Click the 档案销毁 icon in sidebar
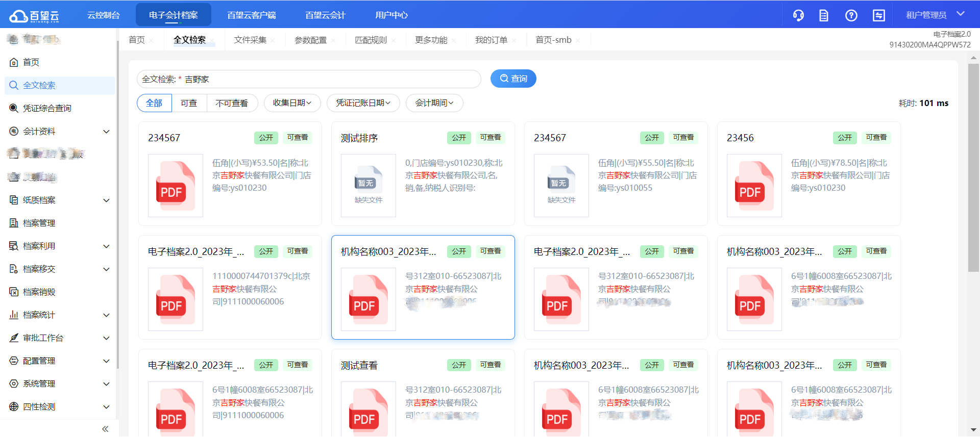980x437 pixels. pos(14,292)
